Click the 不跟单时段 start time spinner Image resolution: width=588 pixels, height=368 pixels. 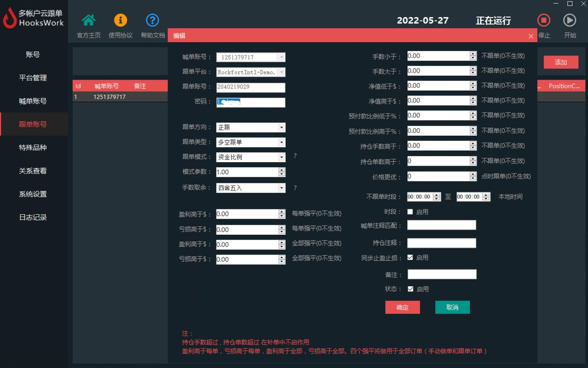click(x=437, y=197)
